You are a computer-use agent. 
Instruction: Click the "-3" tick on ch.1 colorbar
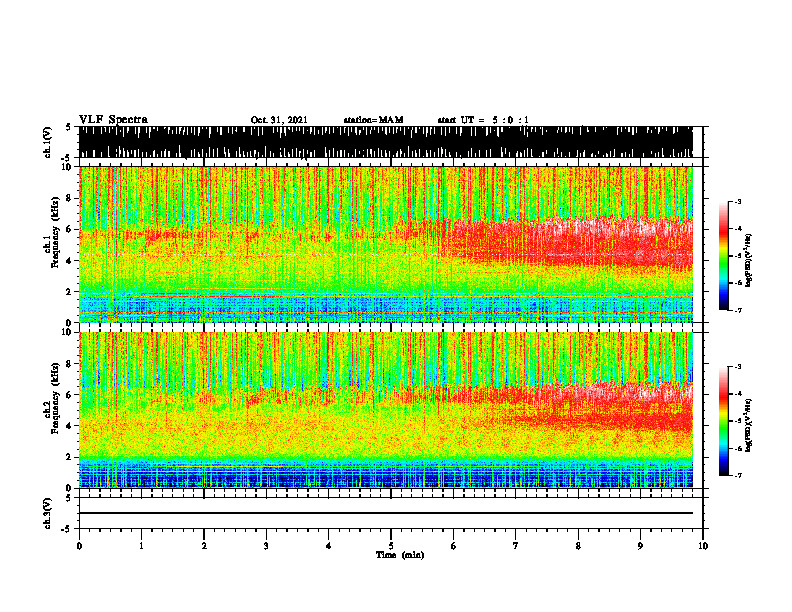point(738,201)
